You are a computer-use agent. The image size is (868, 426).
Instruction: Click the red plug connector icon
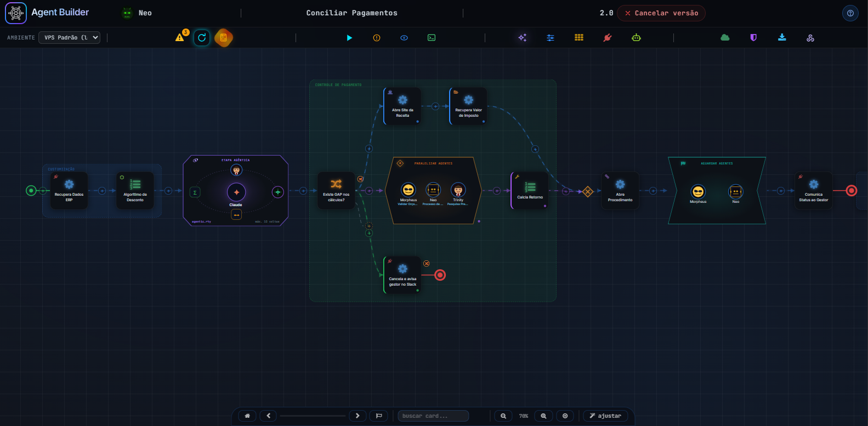click(x=608, y=38)
